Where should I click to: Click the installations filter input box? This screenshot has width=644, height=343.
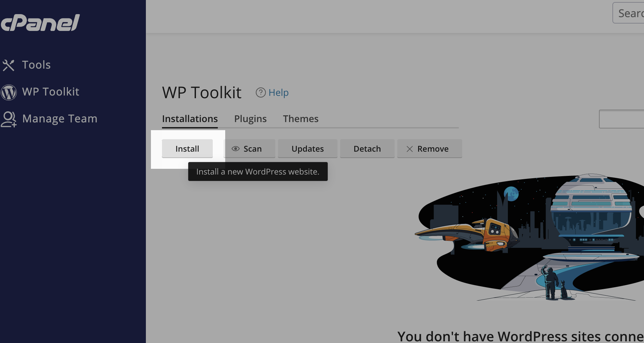click(x=621, y=119)
